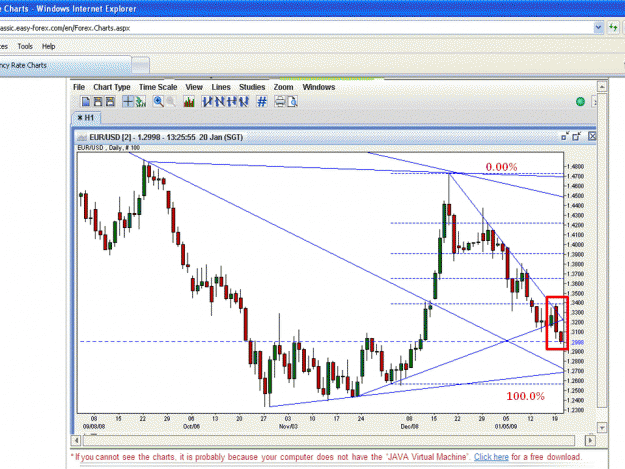Click the vertical page scrollbar thumb
This screenshot has height=469, width=625.
(602, 250)
